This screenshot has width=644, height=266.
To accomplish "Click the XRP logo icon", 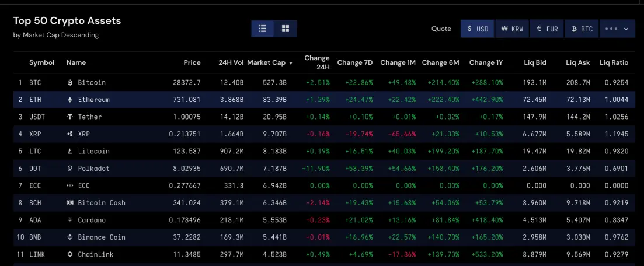I will [x=70, y=134].
